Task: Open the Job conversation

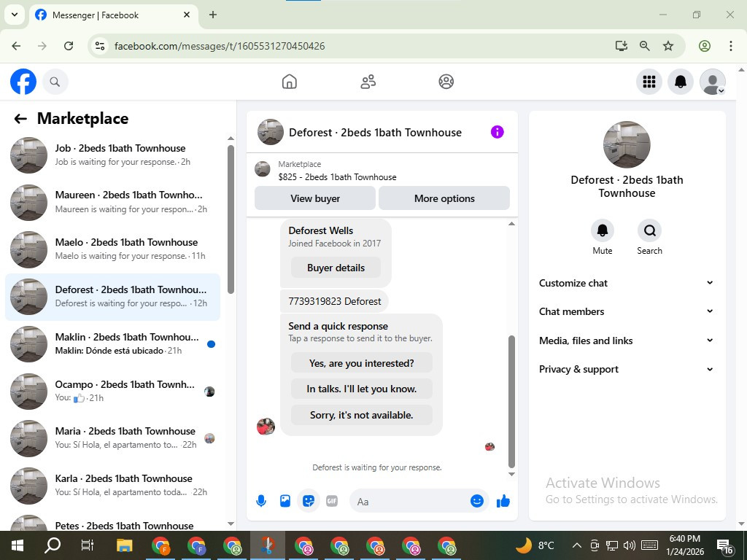Action: click(113, 155)
